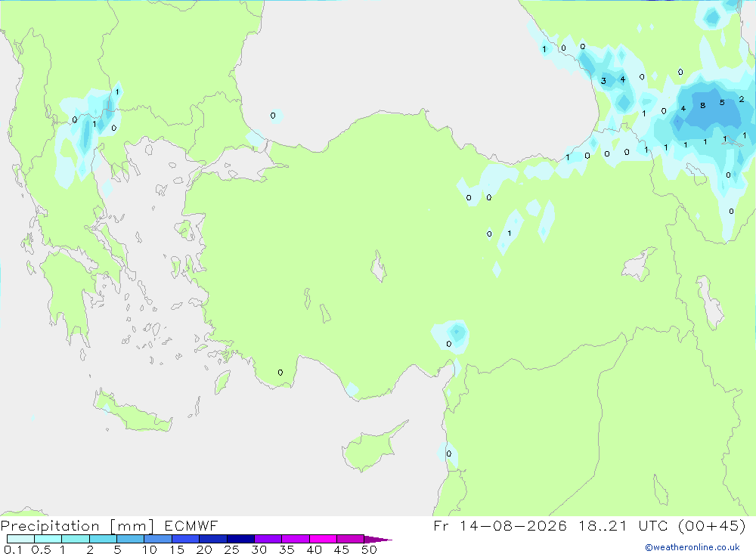The width and height of the screenshot is (756, 554).
Task: Click the 'Precipitation [mm]' title text
Action: (x=77, y=526)
